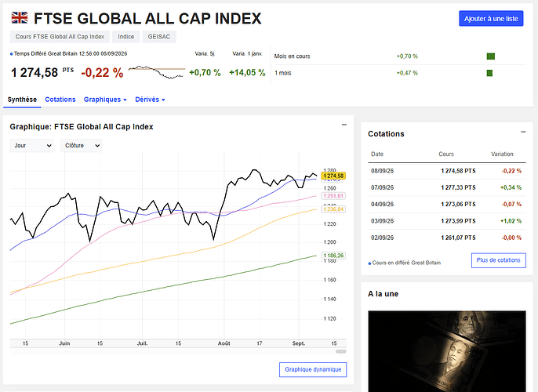Open the Clôture chart type dropdown

tap(81, 145)
